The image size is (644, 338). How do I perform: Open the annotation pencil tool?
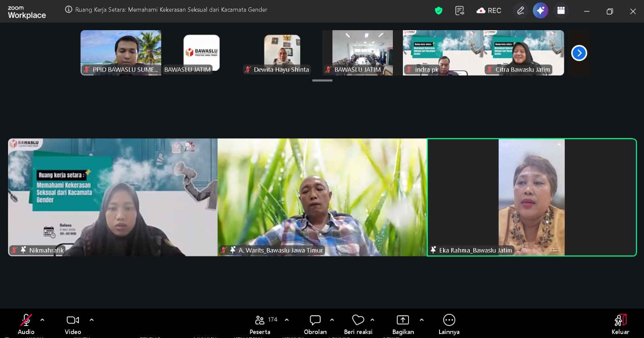[520, 10]
